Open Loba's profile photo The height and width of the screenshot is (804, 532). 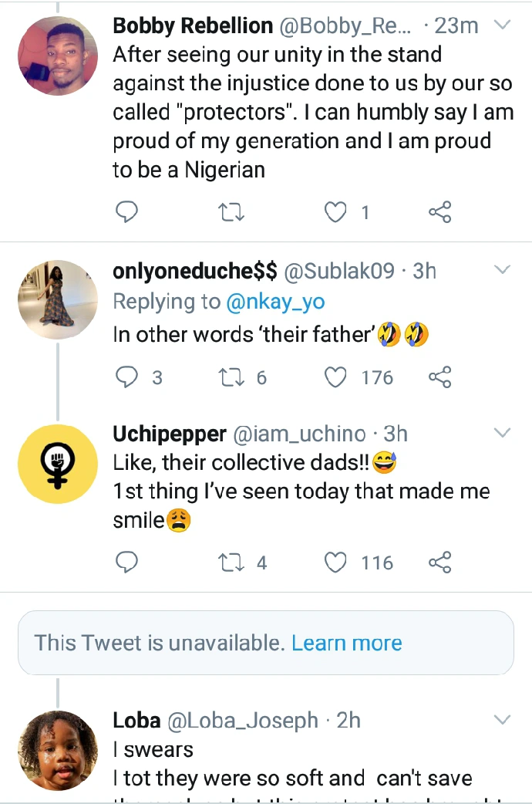click(58, 750)
